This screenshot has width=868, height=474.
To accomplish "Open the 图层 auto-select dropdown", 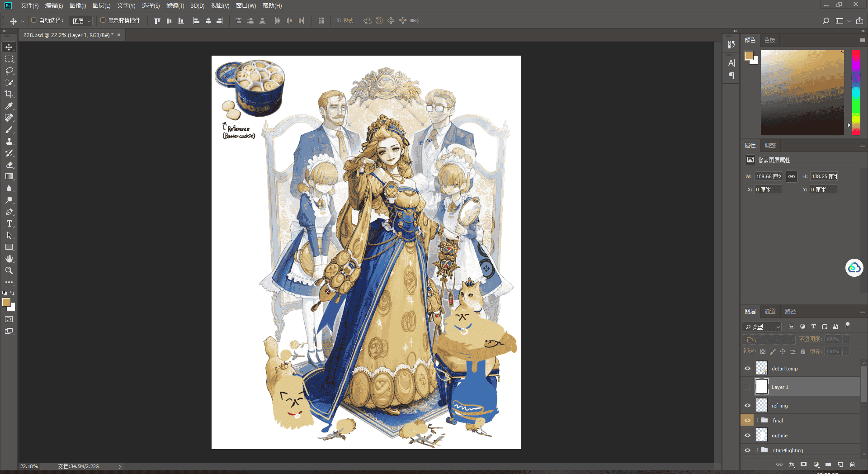I will point(81,21).
